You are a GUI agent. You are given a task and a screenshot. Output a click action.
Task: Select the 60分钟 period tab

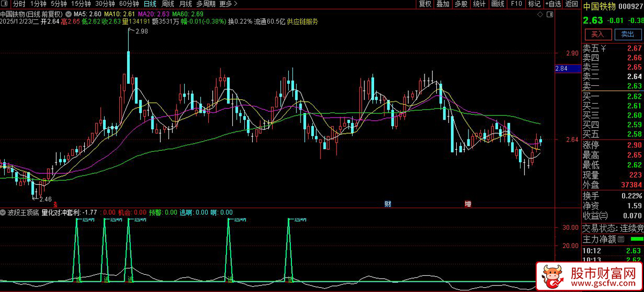[129, 4]
